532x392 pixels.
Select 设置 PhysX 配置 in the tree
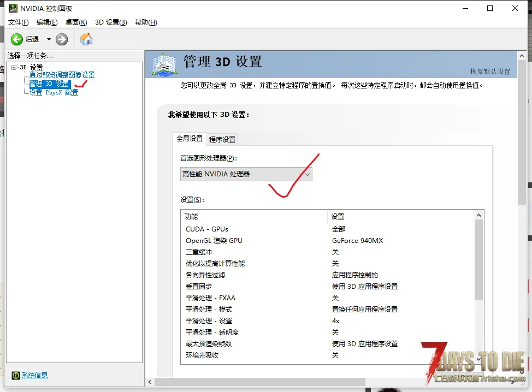54,93
